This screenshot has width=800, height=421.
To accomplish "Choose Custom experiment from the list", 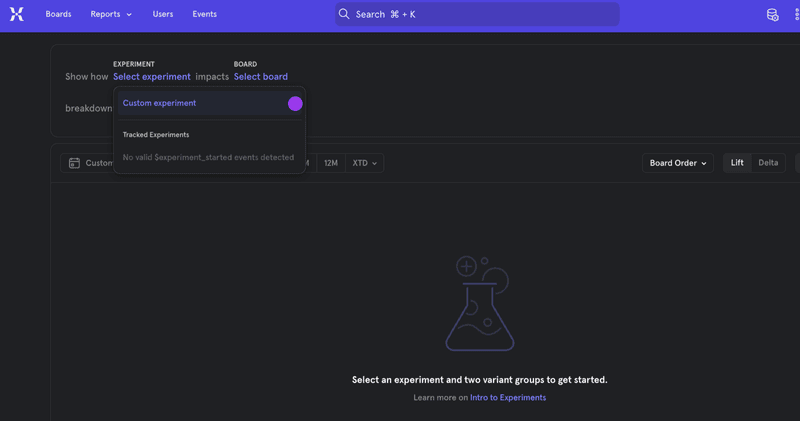I will [160, 103].
